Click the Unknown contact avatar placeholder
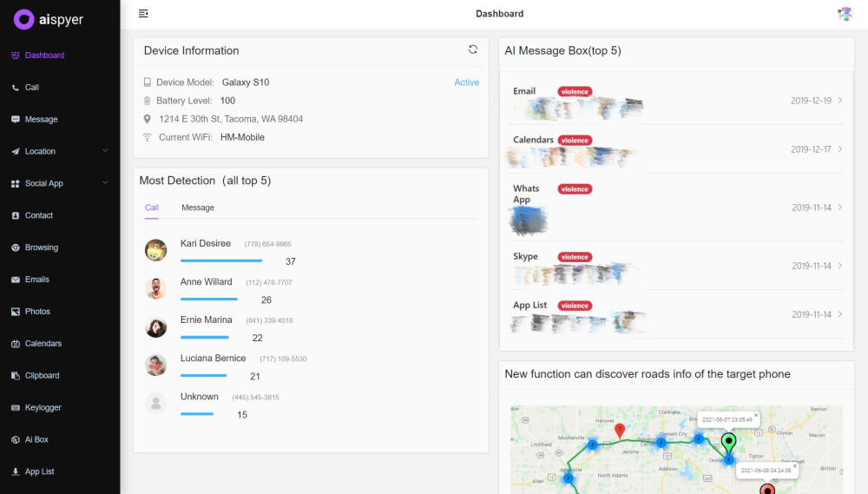The width and height of the screenshot is (868, 494). coord(156,404)
